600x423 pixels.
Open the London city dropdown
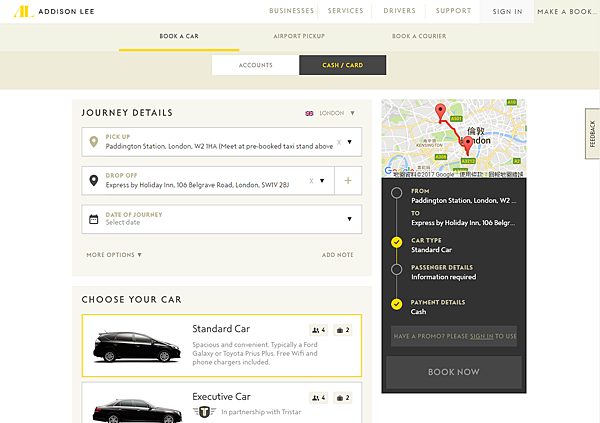click(x=331, y=113)
